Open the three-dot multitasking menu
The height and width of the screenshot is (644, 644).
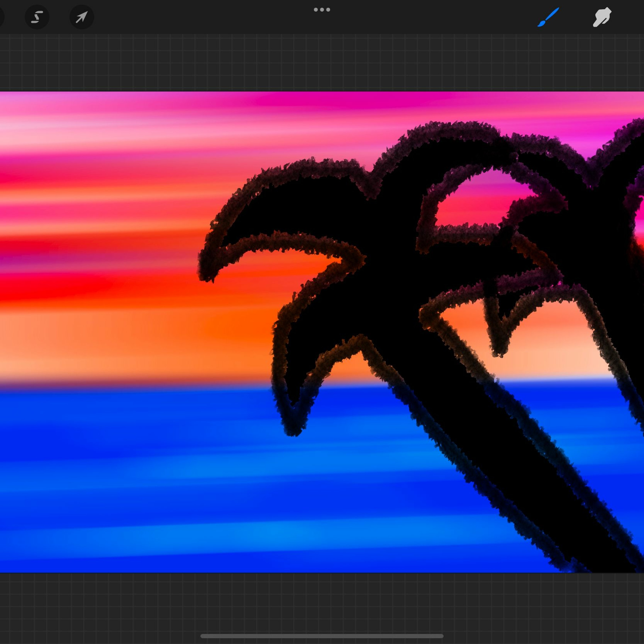(322, 10)
